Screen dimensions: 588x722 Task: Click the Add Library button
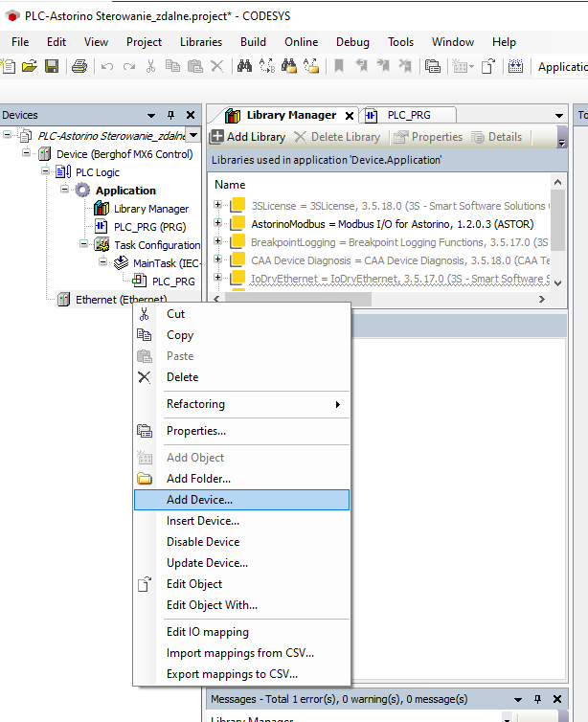pos(248,137)
